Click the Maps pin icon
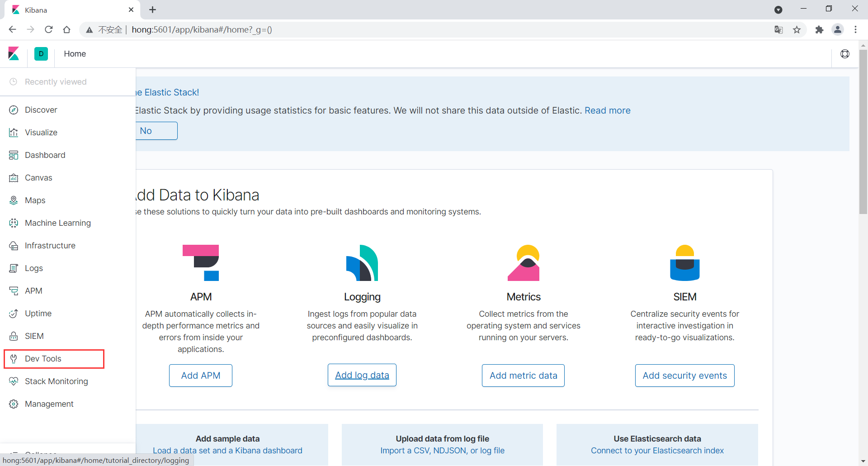Screen dimensions: 868x466 (x=14, y=200)
